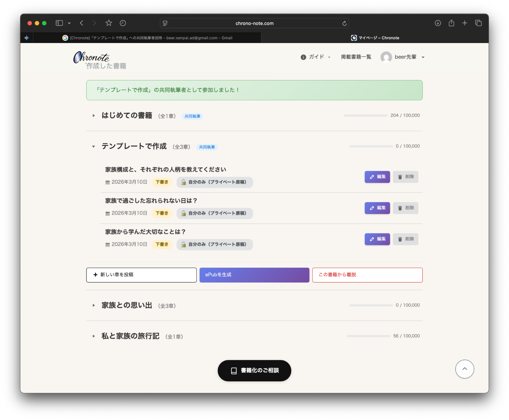Click the trash icon beside 家族で過ごした忘れられない日は？

click(400, 208)
